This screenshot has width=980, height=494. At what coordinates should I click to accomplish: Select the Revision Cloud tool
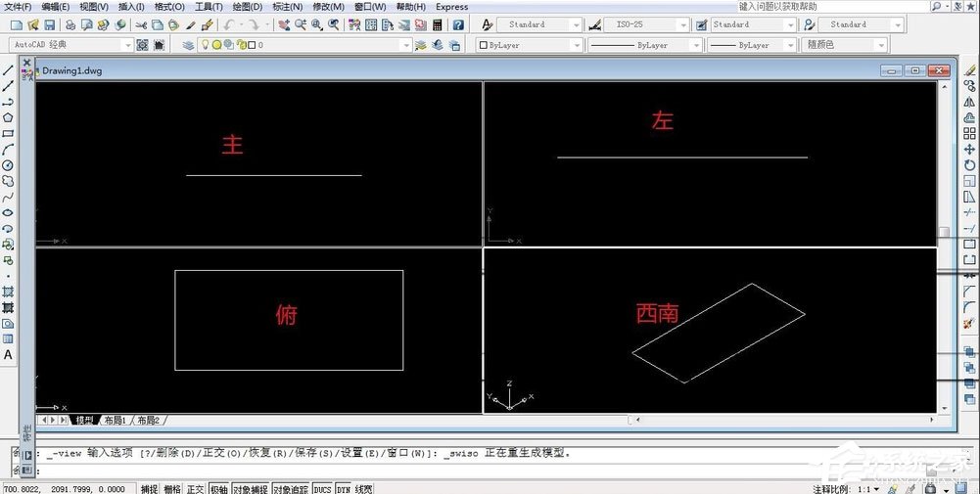[x=8, y=181]
